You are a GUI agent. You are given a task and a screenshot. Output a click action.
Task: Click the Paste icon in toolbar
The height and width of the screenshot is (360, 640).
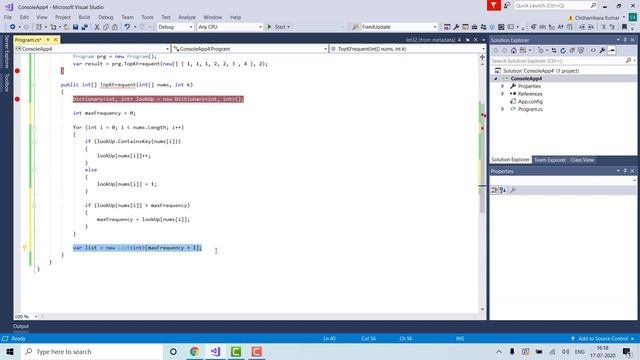[115, 27]
